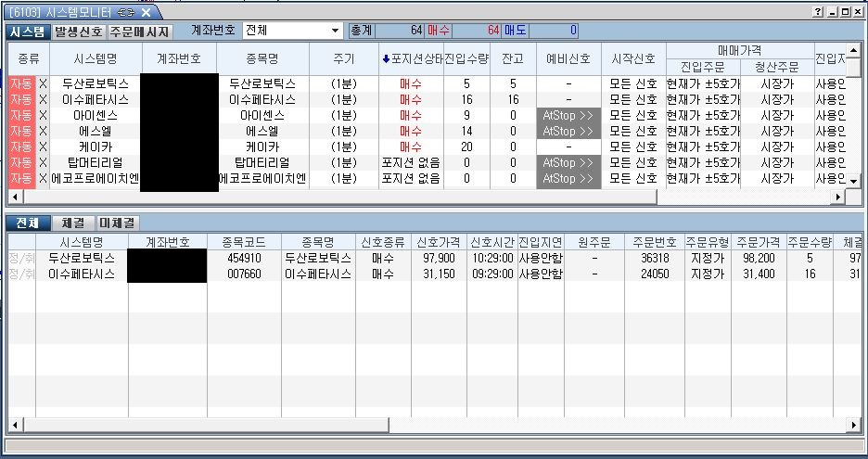This screenshot has width=868, height=459.
Task: Open the 계좌번호 account dropdown
Action: (335, 31)
